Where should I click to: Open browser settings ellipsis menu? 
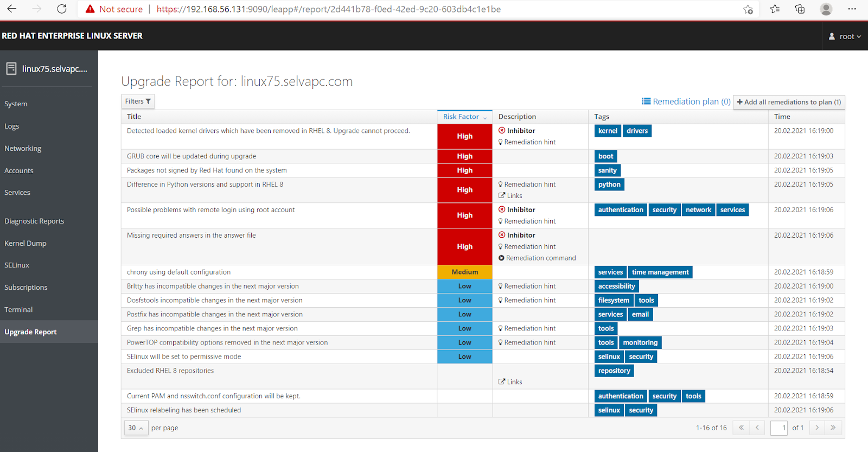852,9
